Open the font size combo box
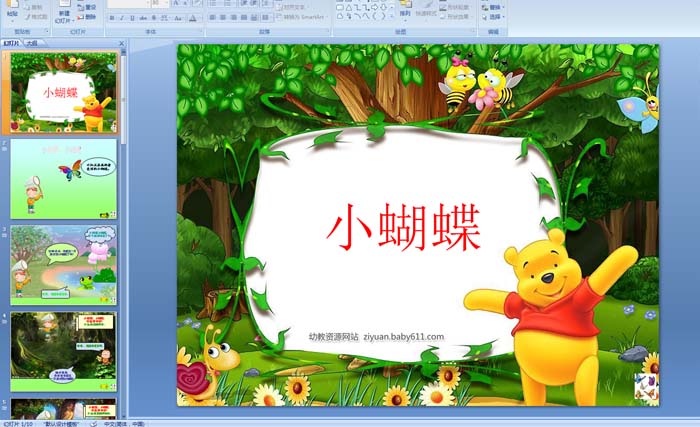The width and height of the screenshot is (700, 427). pos(160,3)
